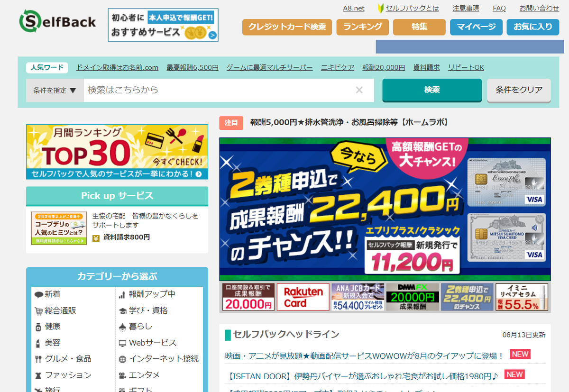Click the 注目 badge
Image resolution: width=569 pixels, height=392 pixels.
(x=231, y=122)
